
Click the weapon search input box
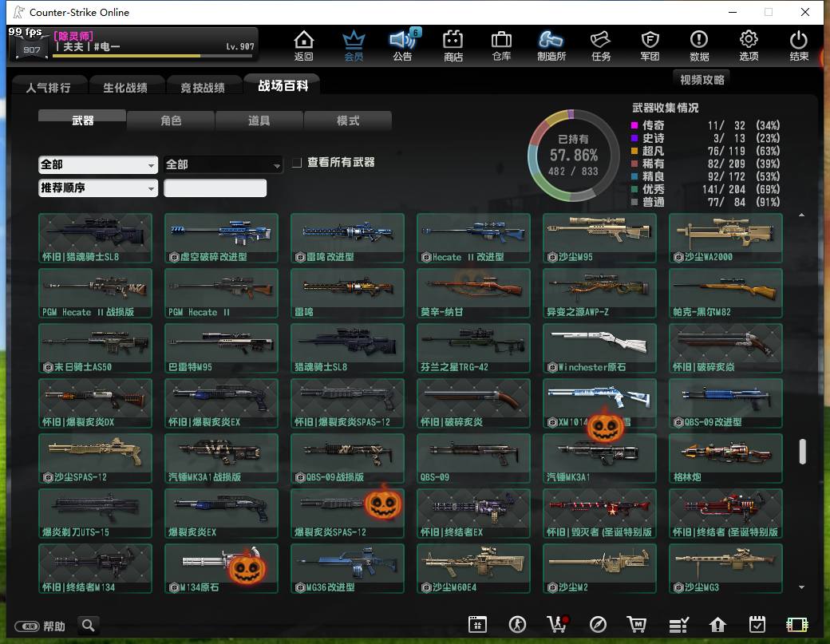pos(215,188)
